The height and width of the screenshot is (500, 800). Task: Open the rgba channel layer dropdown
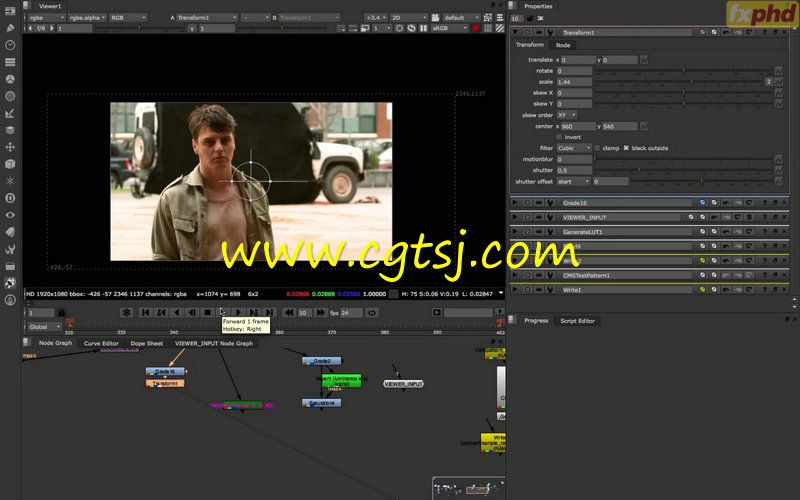pyautogui.click(x=47, y=17)
